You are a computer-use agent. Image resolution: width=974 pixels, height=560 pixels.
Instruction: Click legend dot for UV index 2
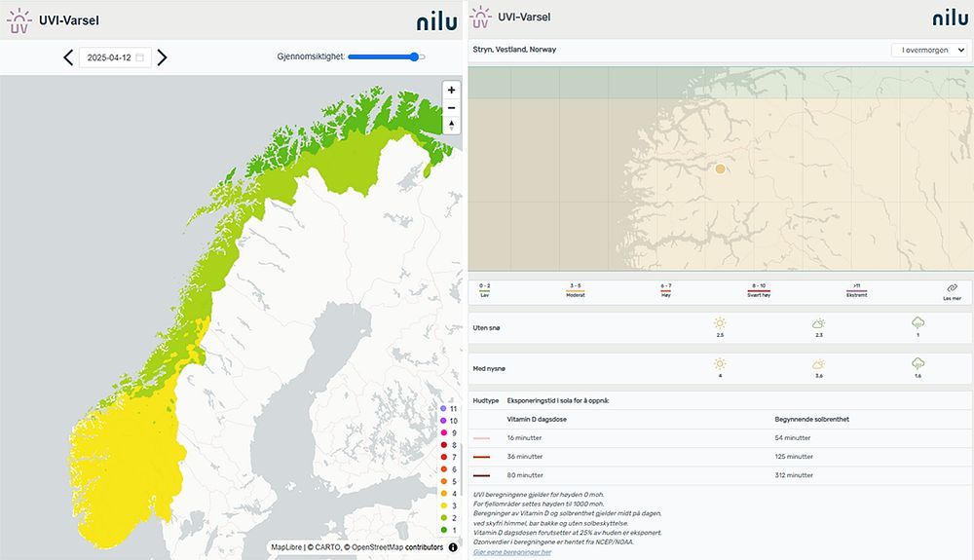click(x=443, y=518)
